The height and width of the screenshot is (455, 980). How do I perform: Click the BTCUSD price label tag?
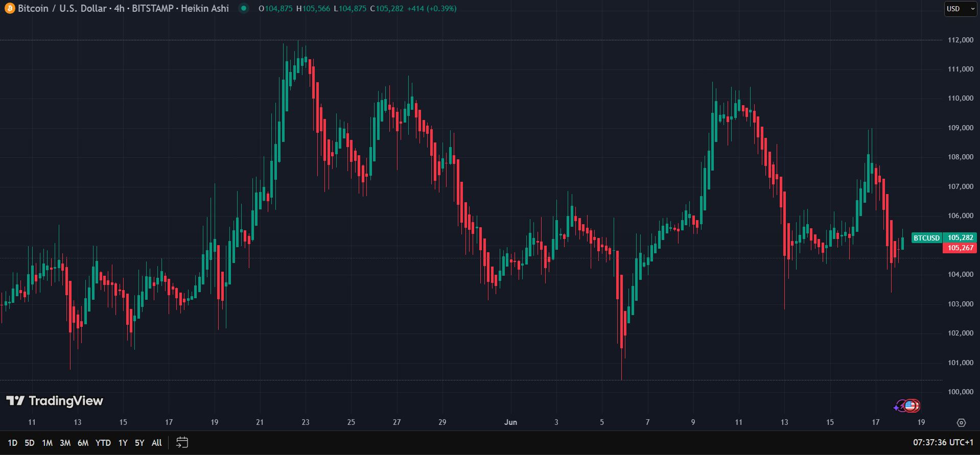point(926,238)
